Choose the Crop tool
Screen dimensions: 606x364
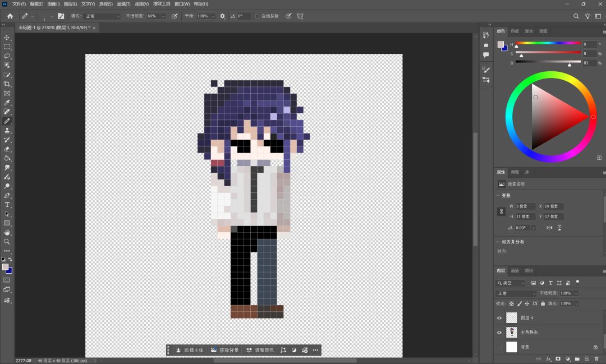pos(7,84)
